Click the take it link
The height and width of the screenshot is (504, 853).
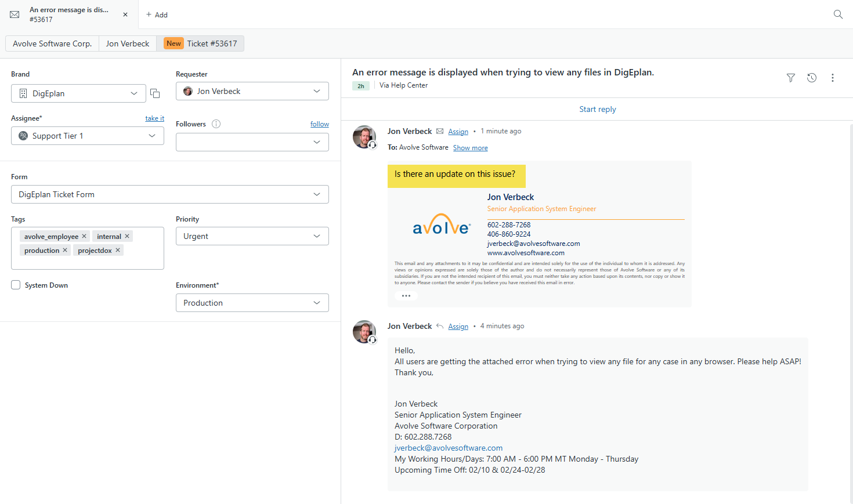154,118
